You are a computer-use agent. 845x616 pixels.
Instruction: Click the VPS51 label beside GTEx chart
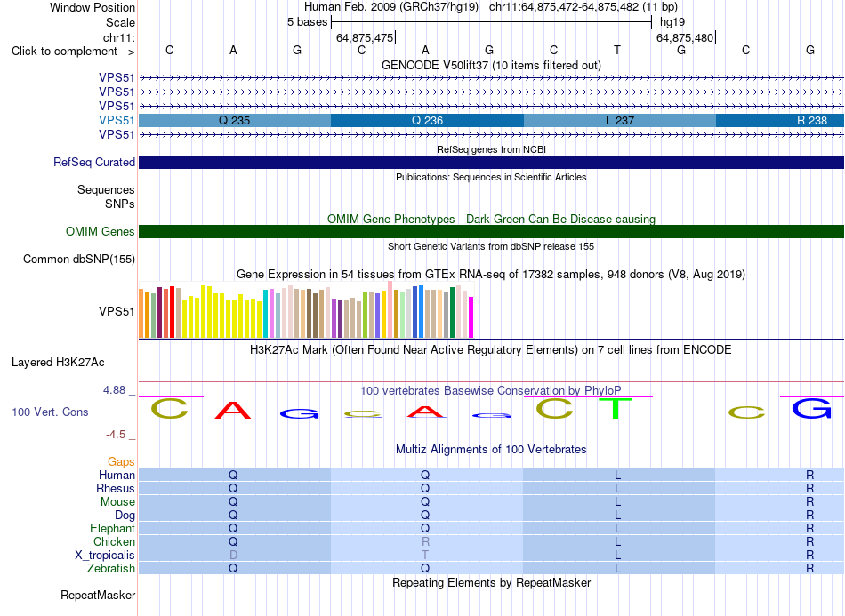pyautogui.click(x=117, y=311)
